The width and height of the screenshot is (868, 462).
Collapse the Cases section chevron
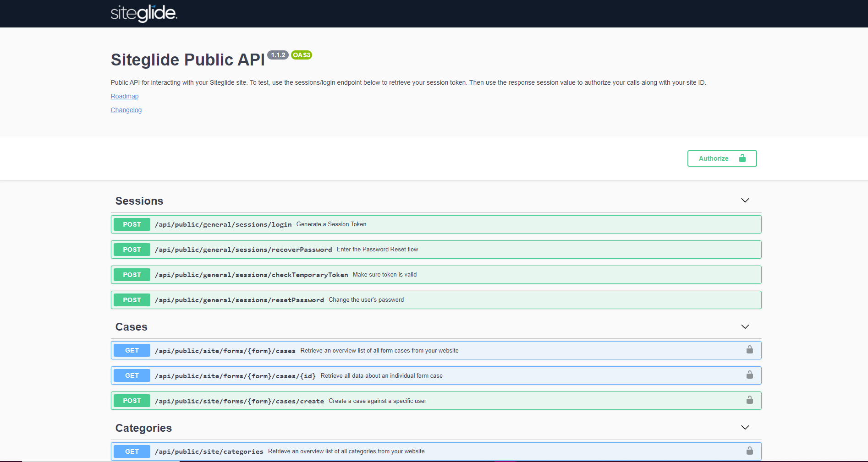coord(745,326)
